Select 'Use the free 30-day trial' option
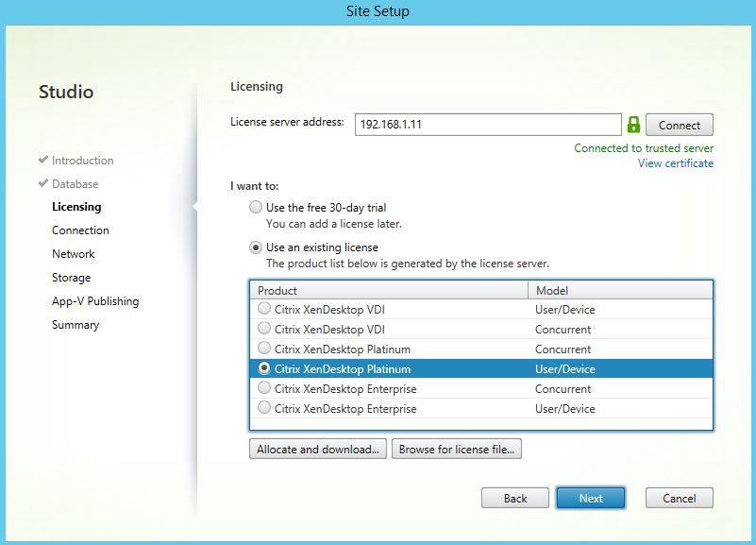Viewport: 756px width, 545px height. [256, 208]
